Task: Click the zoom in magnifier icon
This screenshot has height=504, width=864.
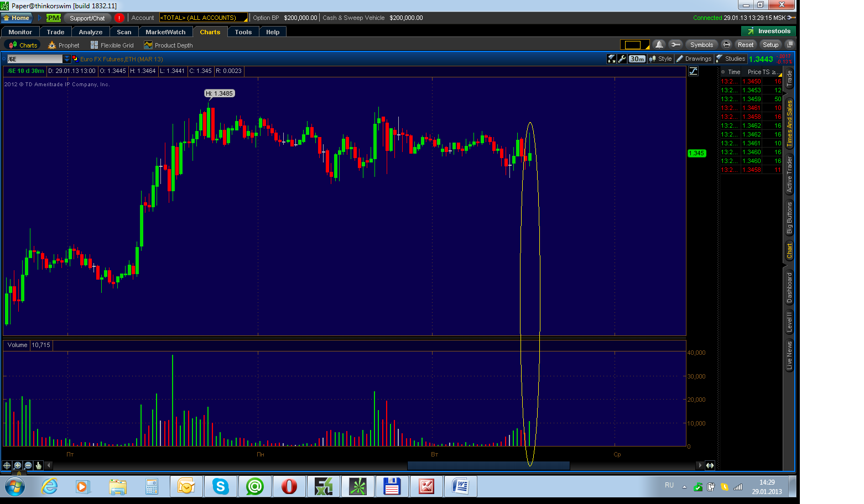Action: (18, 465)
